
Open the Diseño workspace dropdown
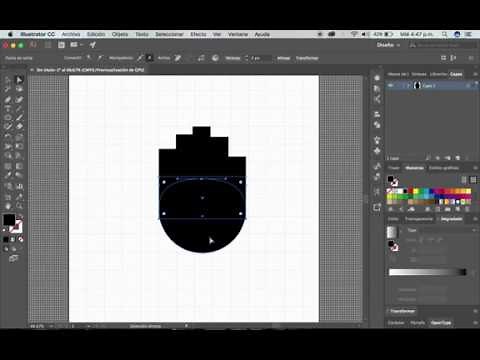[x=388, y=45]
